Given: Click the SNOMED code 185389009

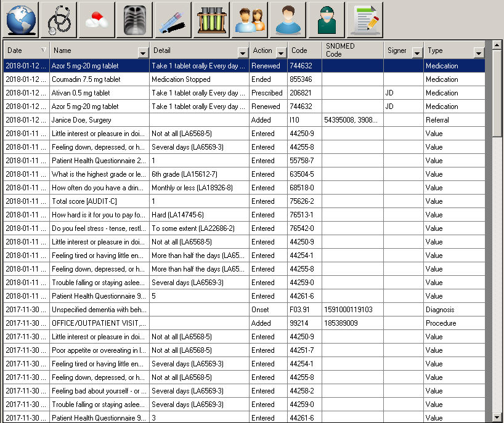Looking at the screenshot, I should click(352, 323).
